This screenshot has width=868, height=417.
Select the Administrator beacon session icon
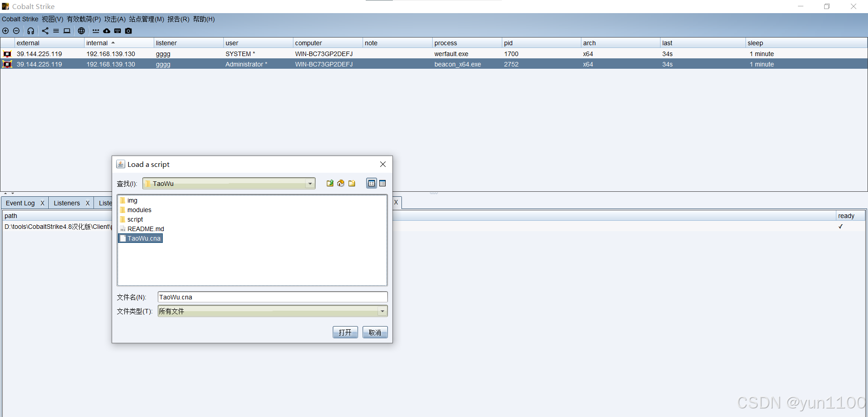click(7, 64)
